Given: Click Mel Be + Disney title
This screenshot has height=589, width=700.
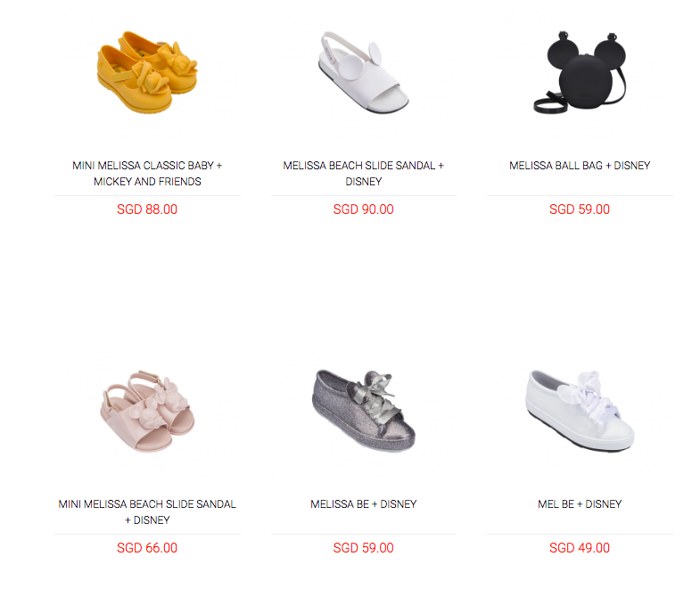Looking at the screenshot, I should (580, 504).
